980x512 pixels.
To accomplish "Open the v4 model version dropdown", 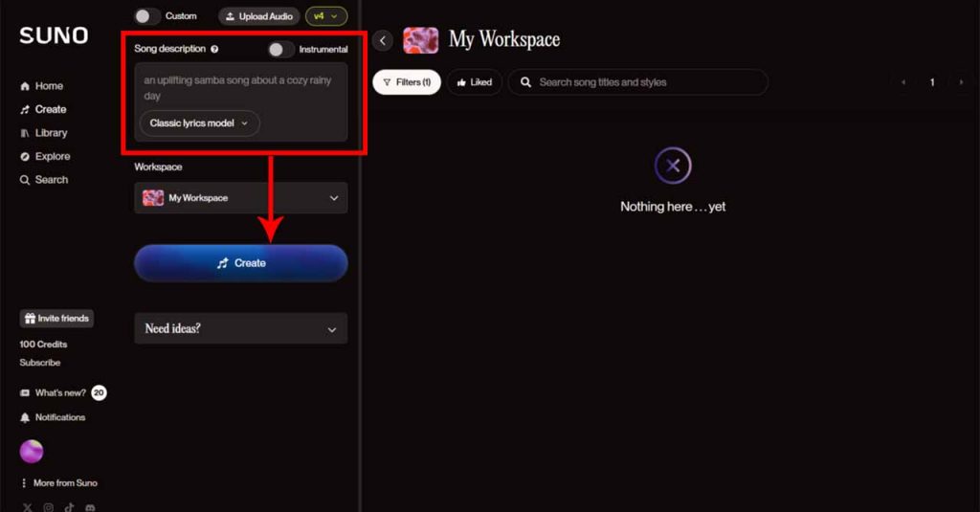I will pyautogui.click(x=326, y=16).
